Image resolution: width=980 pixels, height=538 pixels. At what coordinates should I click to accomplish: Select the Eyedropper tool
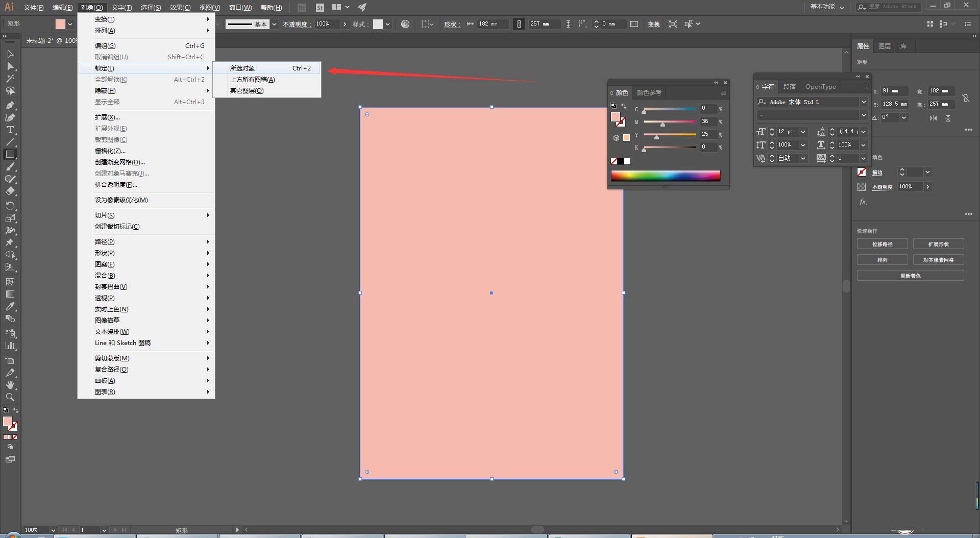pos(10,306)
